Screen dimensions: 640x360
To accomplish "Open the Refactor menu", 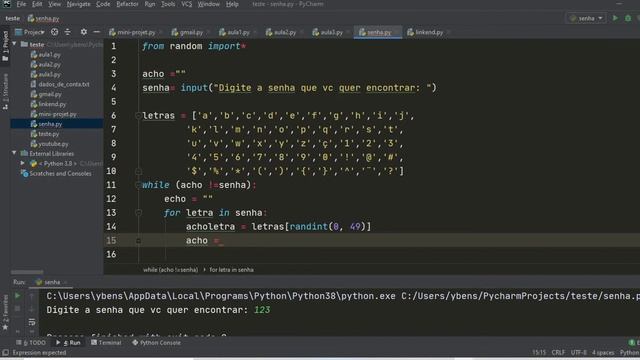I will tap(127, 4).
